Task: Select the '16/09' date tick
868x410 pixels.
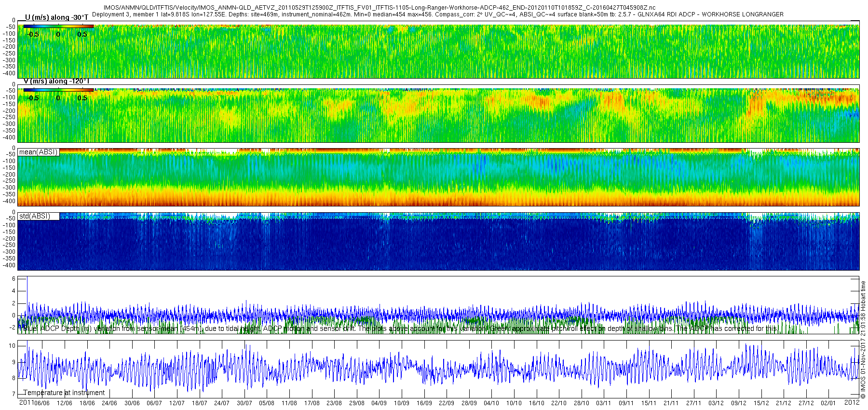Action: click(424, 403)
